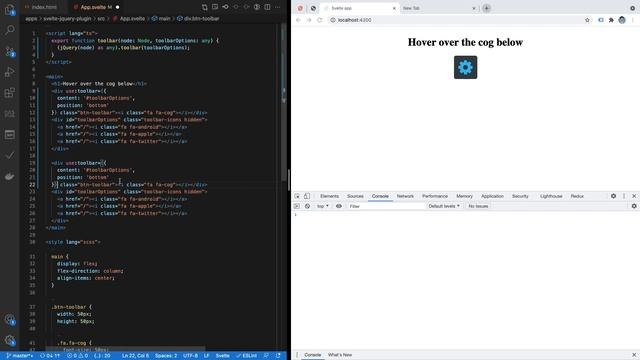Open the Chrome extensions puzzle icon
The width and height of the screenshot is (640, 360).
click(611, 20)
